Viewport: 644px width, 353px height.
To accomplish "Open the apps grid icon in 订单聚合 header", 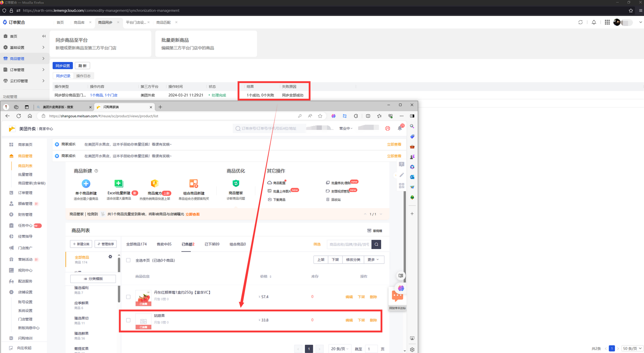I will [x=607, y=22].
